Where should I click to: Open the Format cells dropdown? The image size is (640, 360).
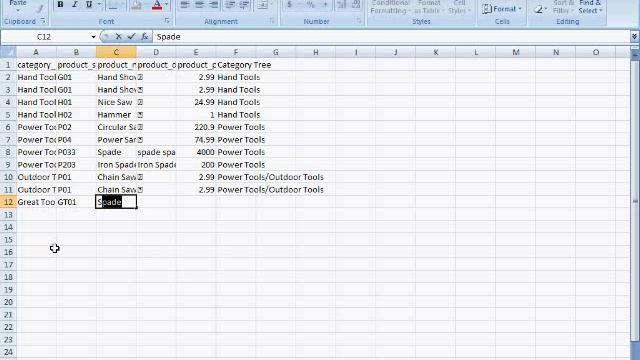[x=502, y=9]
